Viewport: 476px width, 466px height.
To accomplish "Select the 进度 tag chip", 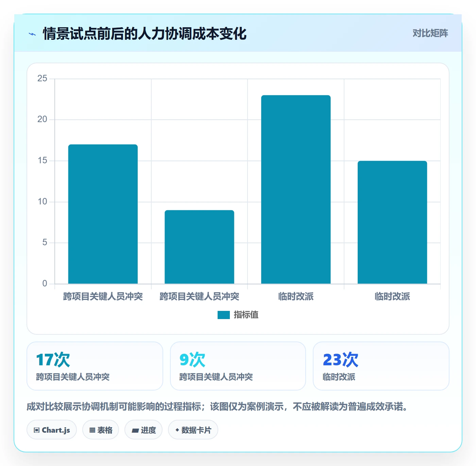I will coord(143,430).
